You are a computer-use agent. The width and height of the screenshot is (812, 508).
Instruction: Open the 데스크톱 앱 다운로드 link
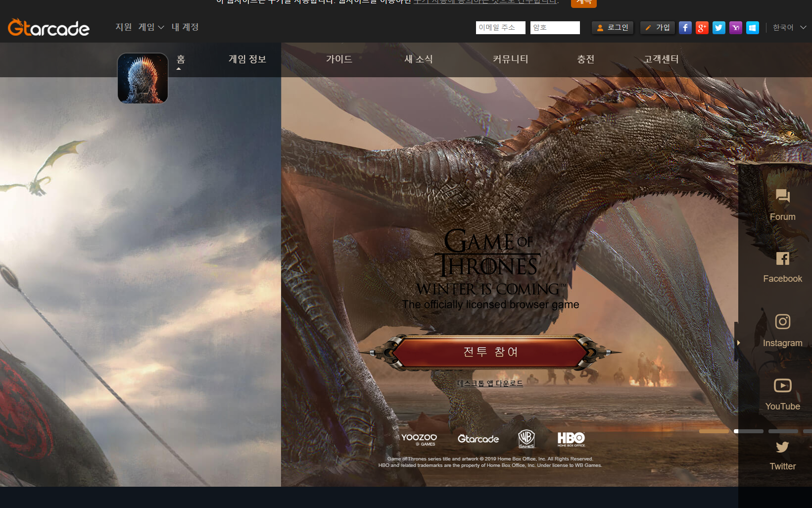490,383
